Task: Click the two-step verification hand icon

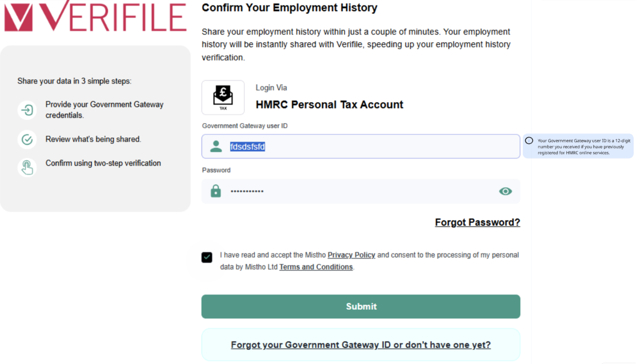Action: [27, 167]
